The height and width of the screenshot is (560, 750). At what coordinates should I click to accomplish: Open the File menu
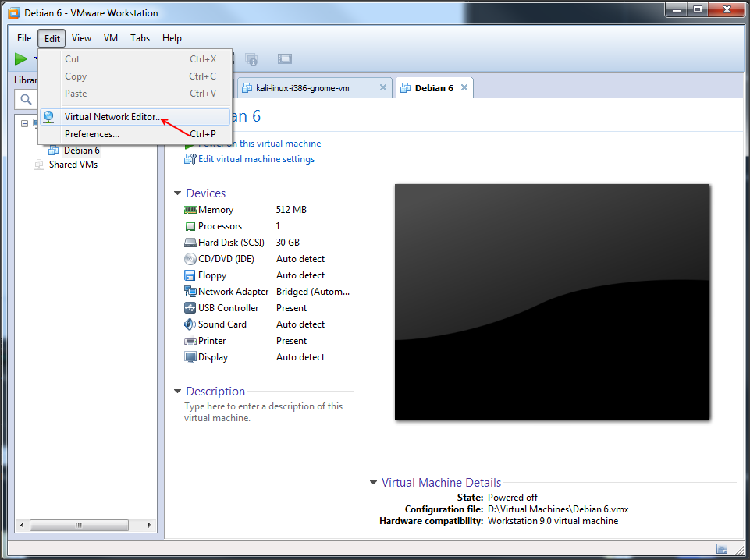click(24, 38)
